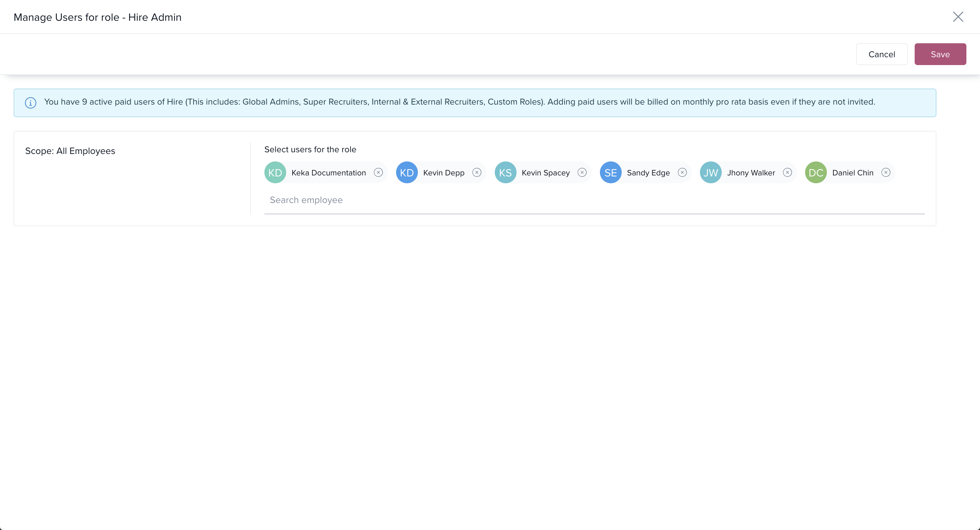Click the green DC avatar
Viewport: 980px width, 530px height.
click(816, 172)
